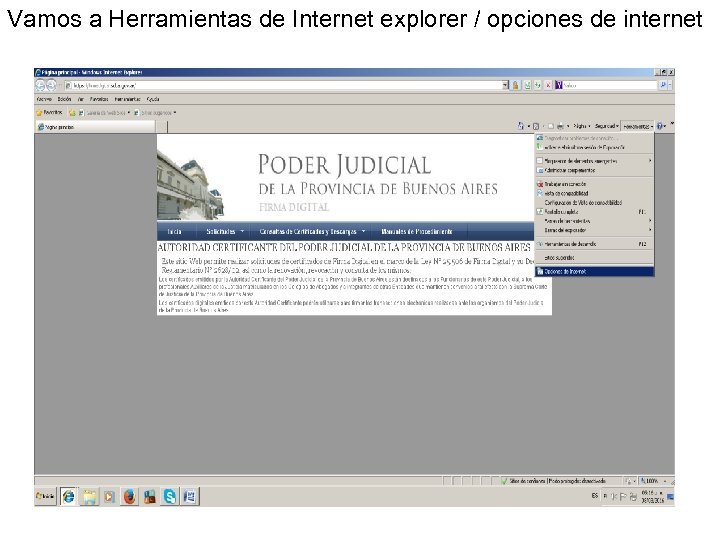The width and height of the screenshot is (720, 540).
Task: Select Configuración de Vista de compatibilidad entry
Action: [595, 202]
